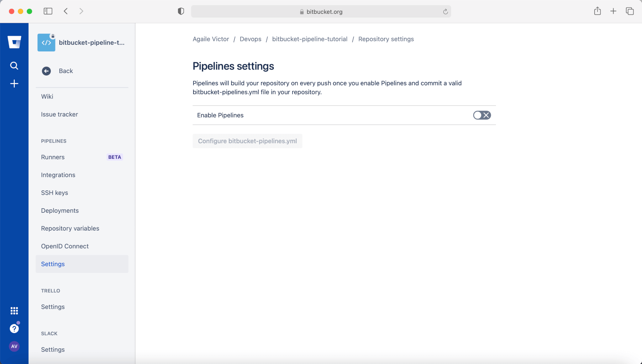The image size is (642, 364).
Task: Click the Bitbucket logo icon
Action: [x=14, y=42]
